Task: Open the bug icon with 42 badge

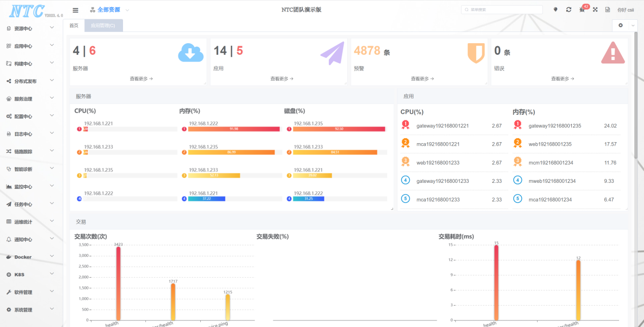Action: [x=582, y=10]
